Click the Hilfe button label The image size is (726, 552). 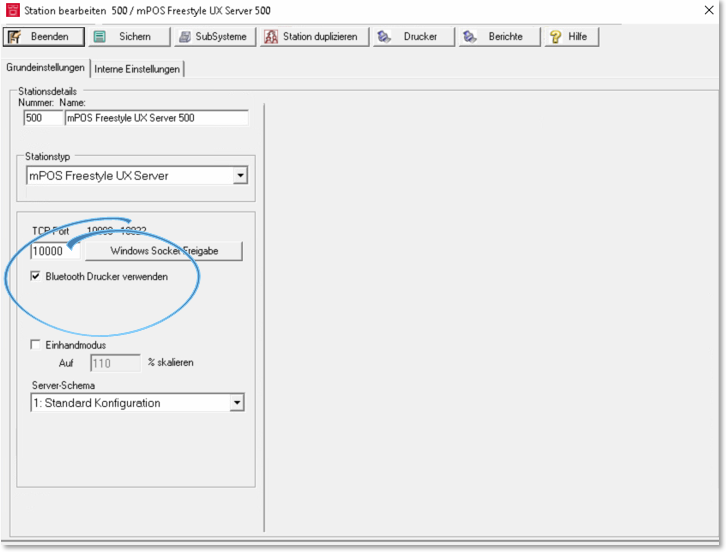tap(577, 37)
